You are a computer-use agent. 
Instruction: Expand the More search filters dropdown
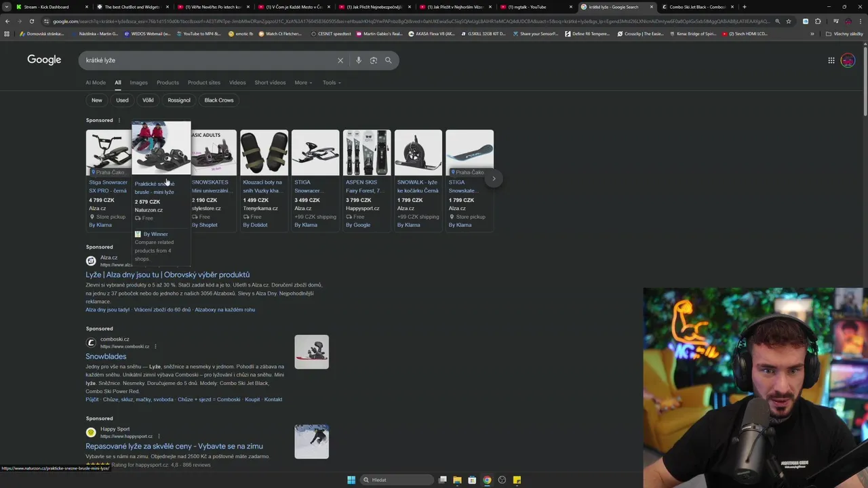click(303, 83)
